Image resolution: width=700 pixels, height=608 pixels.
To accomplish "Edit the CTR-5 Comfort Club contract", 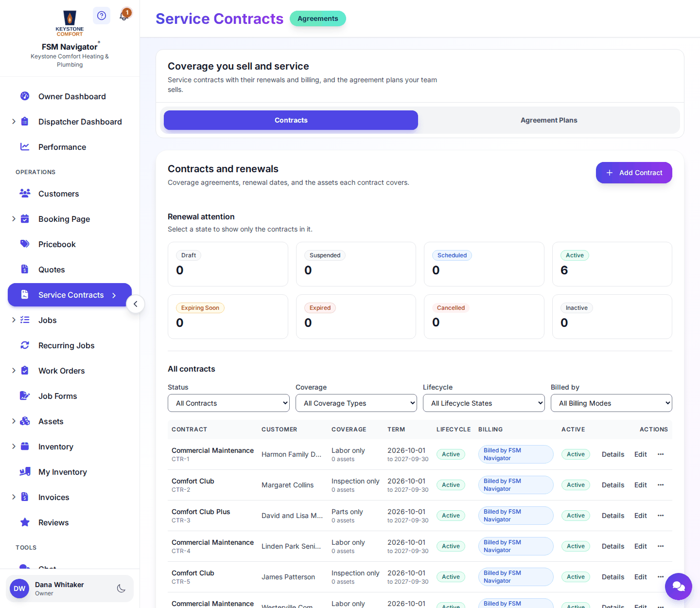I will click(641, 577).
